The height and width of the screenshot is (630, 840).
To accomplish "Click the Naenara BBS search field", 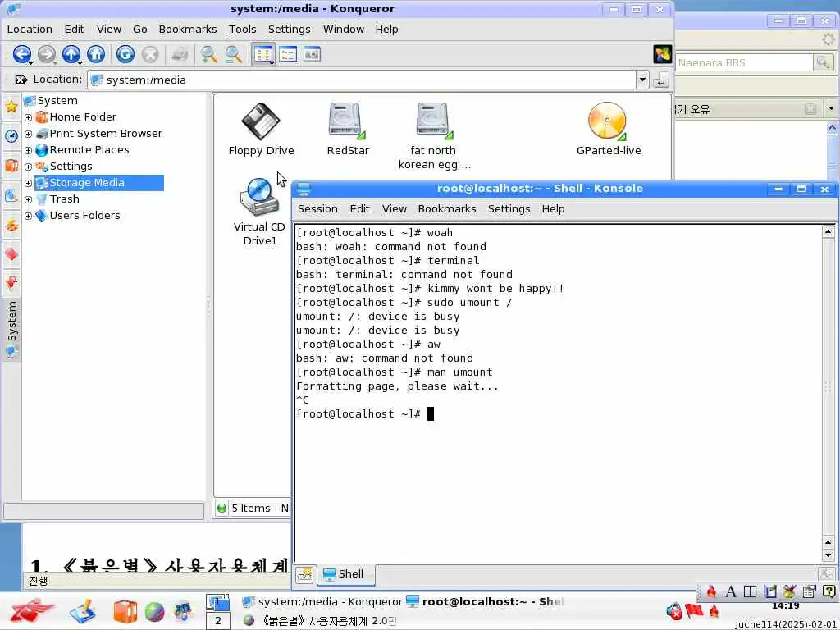I will click(743, 62).
